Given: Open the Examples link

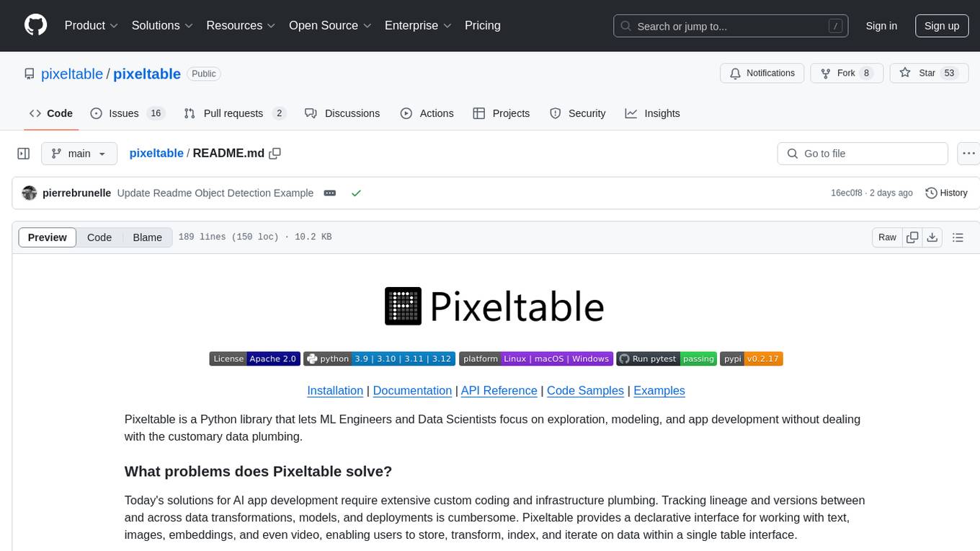Looking at the screenshot, I should pyautogui.click(x=659, y=390).
